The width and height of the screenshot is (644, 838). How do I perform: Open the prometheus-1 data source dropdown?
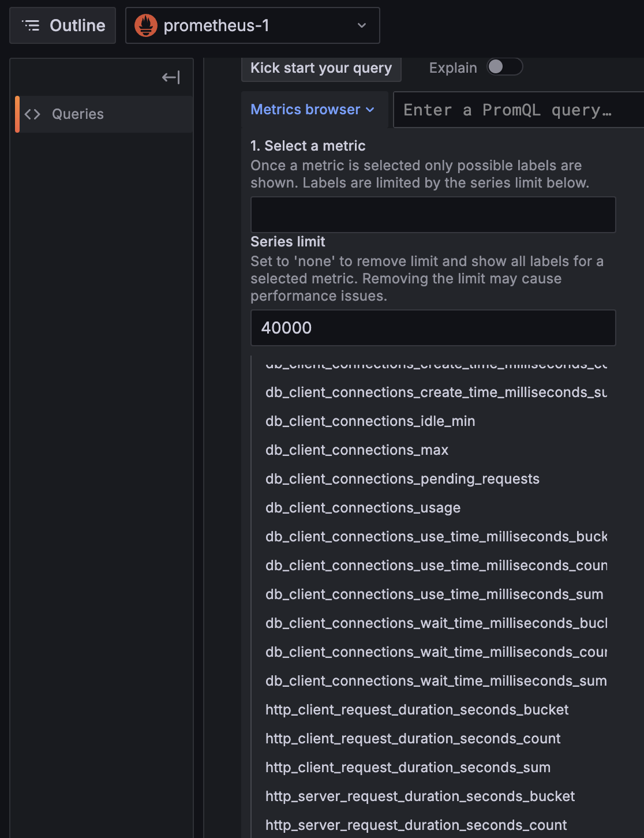click(252, 25)
